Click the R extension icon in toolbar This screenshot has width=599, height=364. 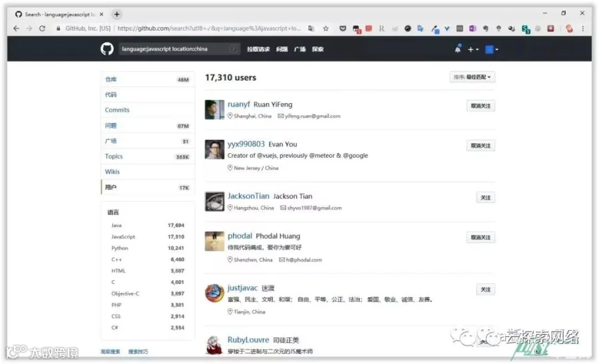click(x=381, y=28)
